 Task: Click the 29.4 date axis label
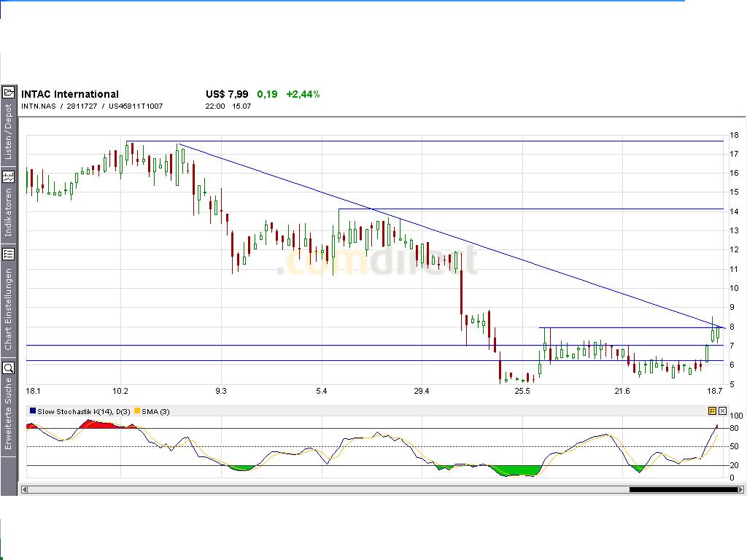[x=422, y=392]
